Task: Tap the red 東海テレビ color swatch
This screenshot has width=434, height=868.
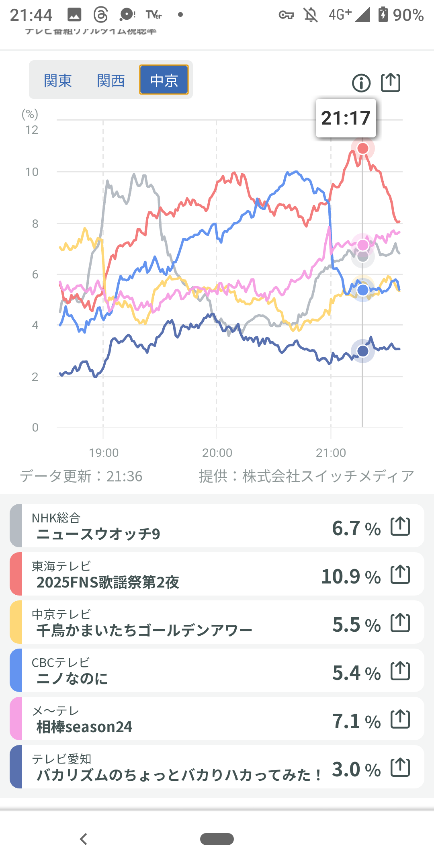Action: tap(16, 574)
